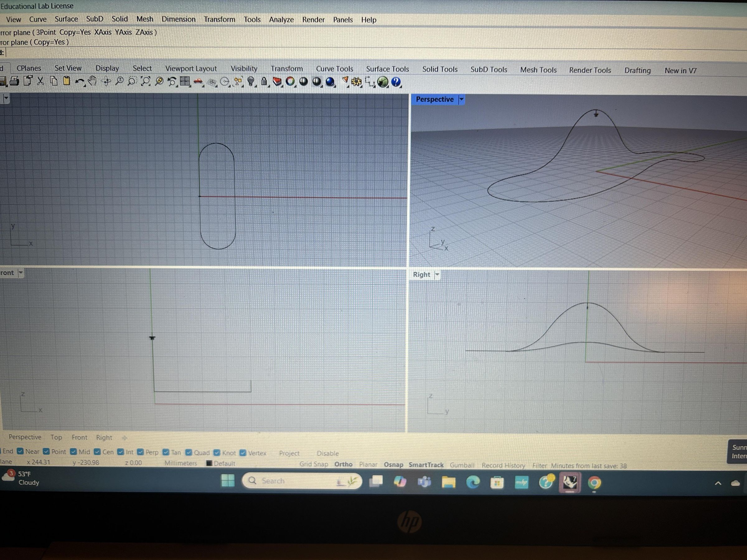
Task: Click the Help question mark icon
Action: click(396, 81)
